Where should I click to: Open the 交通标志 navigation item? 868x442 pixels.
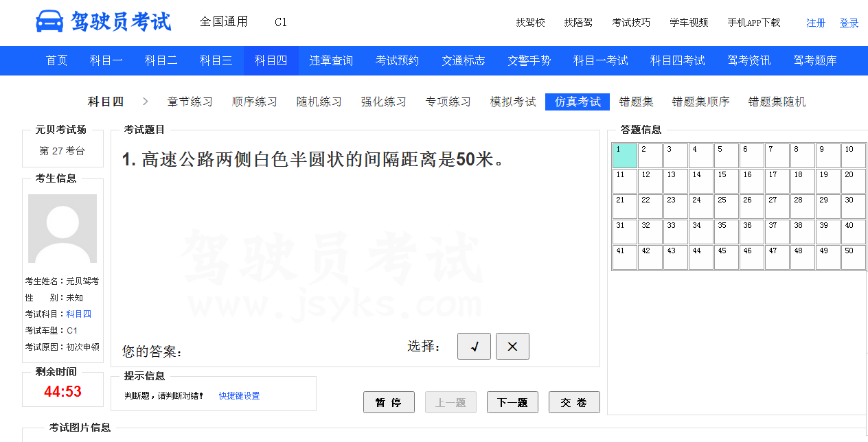[x=463, y=60]
